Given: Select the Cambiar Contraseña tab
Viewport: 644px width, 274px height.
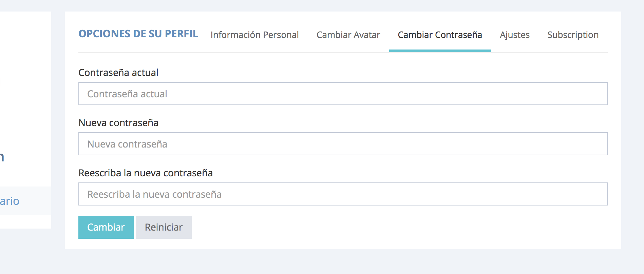Looking at the screenshot, I should tap(440, 35).
